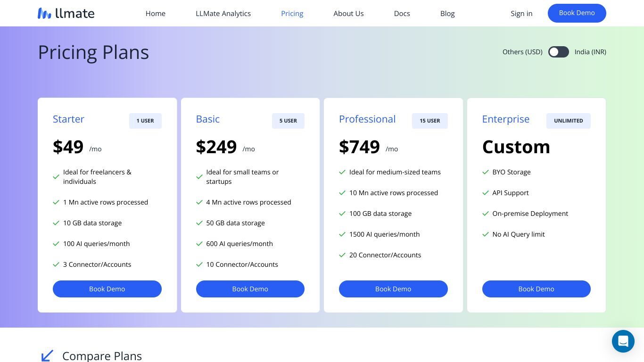
Task: Click the Compare Plans arrow icon
Action: (x=47, y=356)
